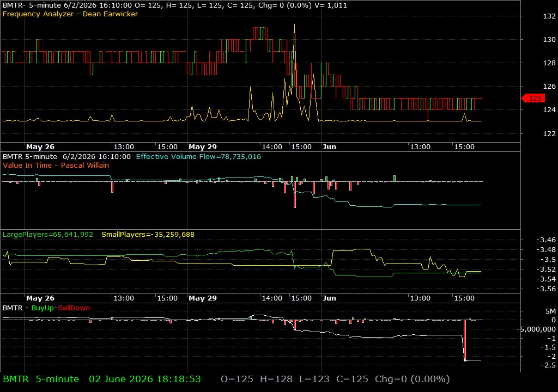558x392 pixels.
Task: Click the 130 price axis label
Action: pyautogui.click(x=549, y=40)
